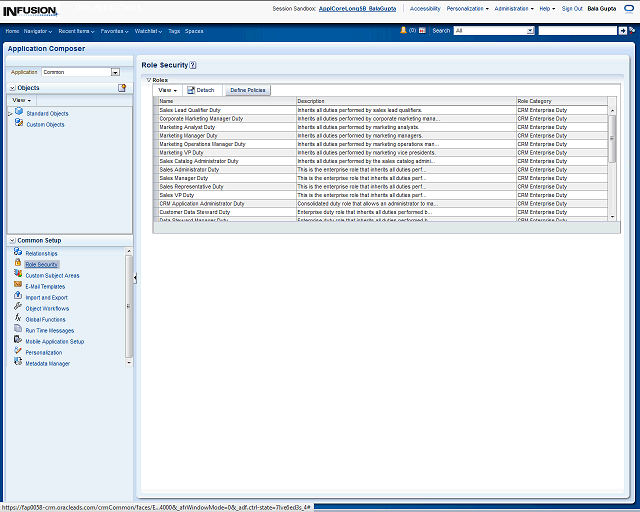Viewport: 640px width, 512px height.
Task: Click the Global Functions fx icon
Action: (18, 319)
